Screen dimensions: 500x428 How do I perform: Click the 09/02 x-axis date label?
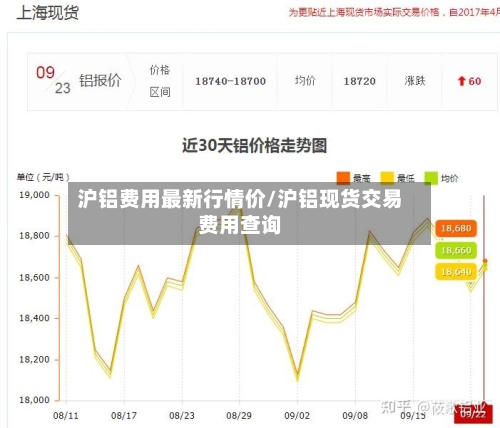(297, 416)
